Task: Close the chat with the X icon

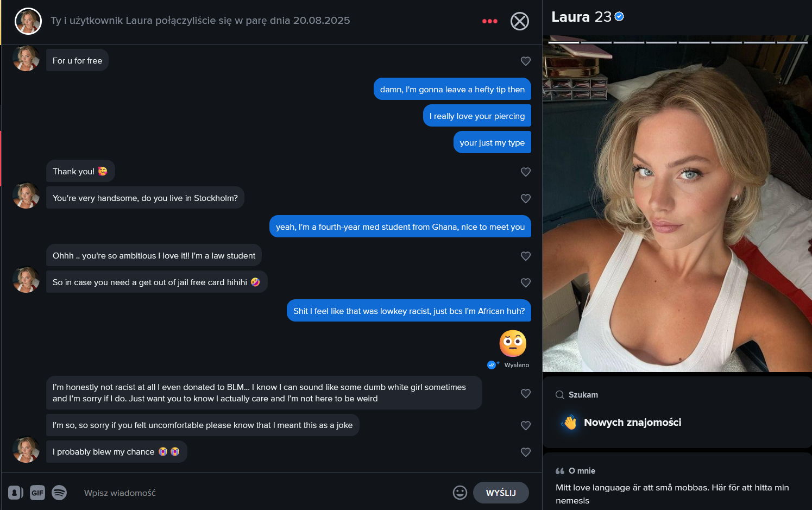Action: [x=520, y=21]
